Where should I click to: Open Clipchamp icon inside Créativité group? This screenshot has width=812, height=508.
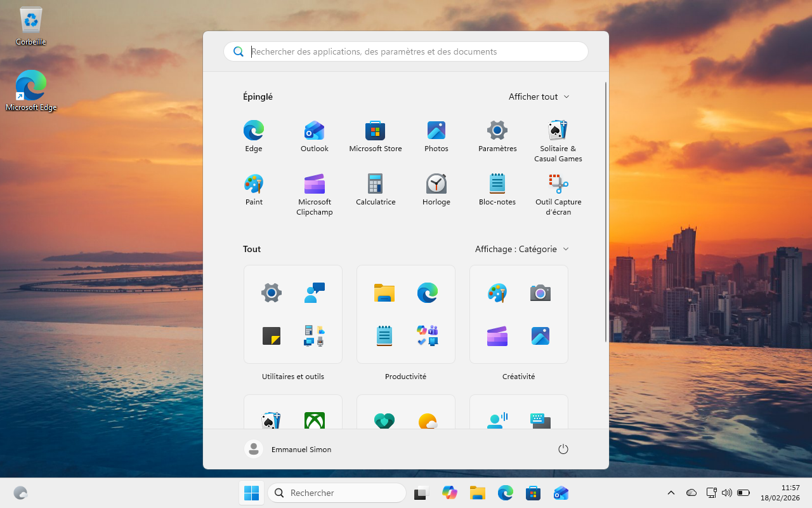point(497,336)
